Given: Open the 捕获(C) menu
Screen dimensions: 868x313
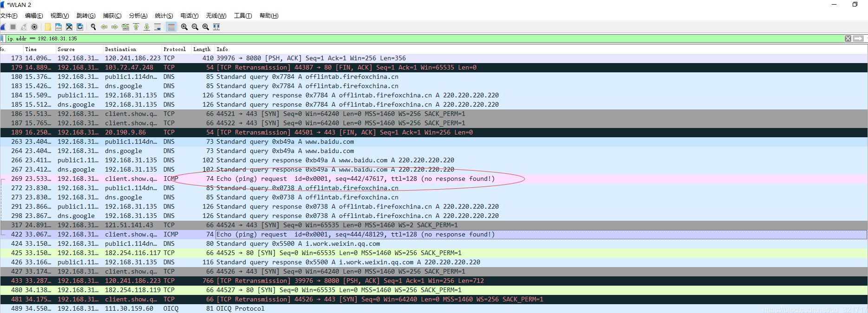Looking at the screenshot, I should click(112, 16).
